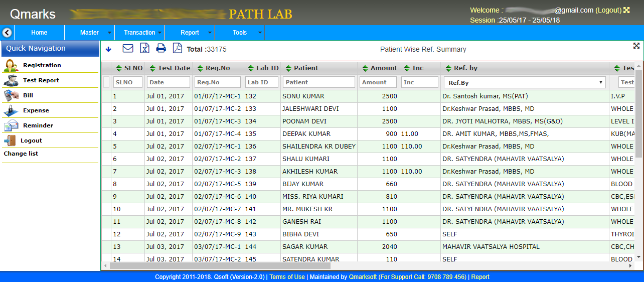Click the SLNO filter input
The height and width of the screenshot is (282, 644).
point(128,82)
